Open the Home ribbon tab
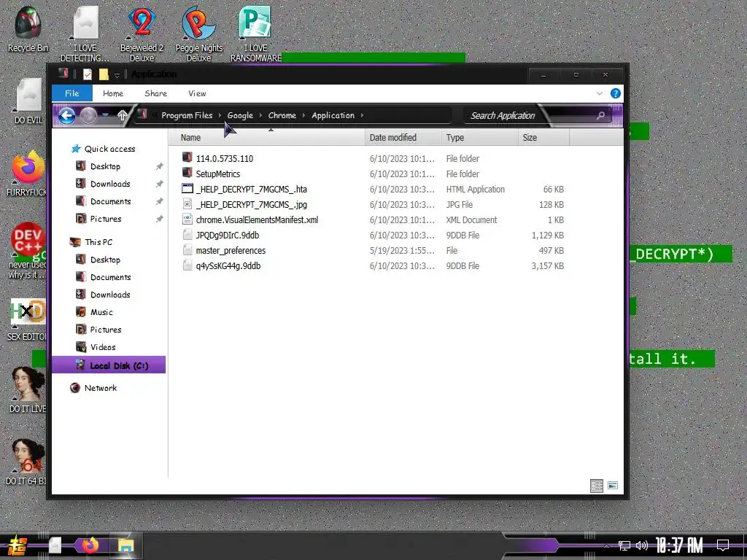747x560 pixels. click(x=113, y=93)
